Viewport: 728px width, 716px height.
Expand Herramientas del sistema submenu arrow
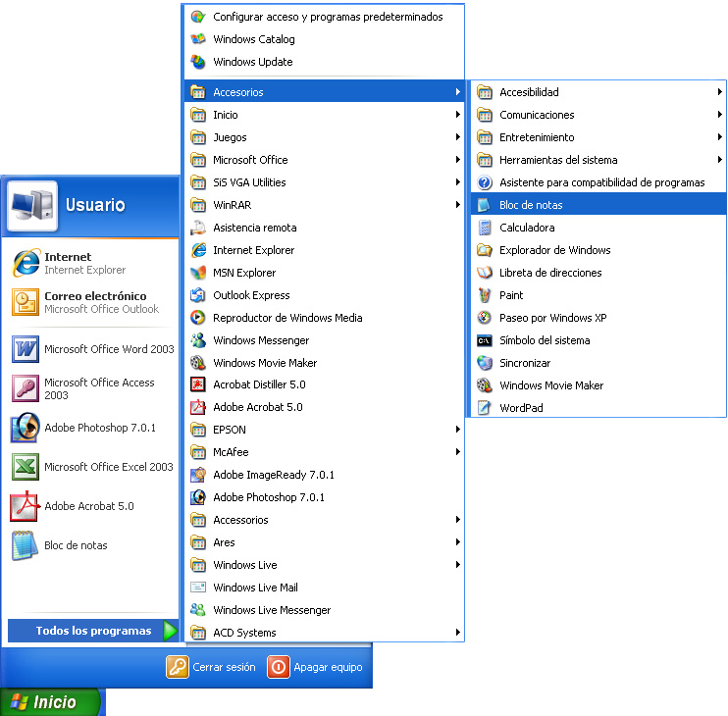(719, 160)
